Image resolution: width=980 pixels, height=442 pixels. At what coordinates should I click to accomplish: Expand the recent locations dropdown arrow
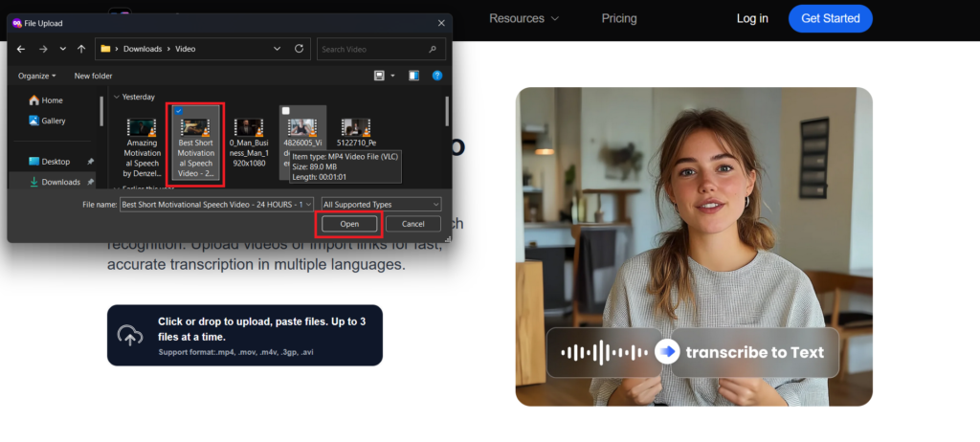click(63, 49)
